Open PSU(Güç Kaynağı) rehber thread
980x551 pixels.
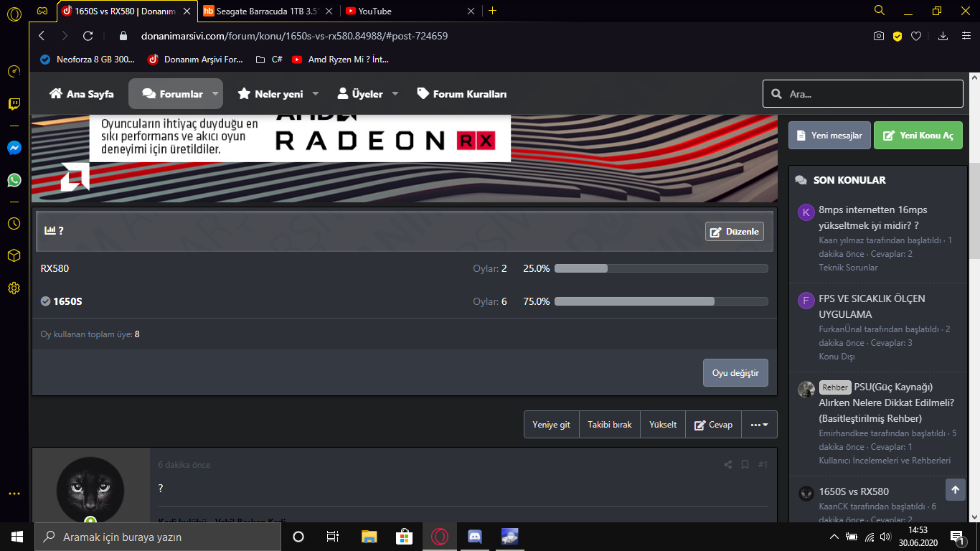[x=887, y=402]
